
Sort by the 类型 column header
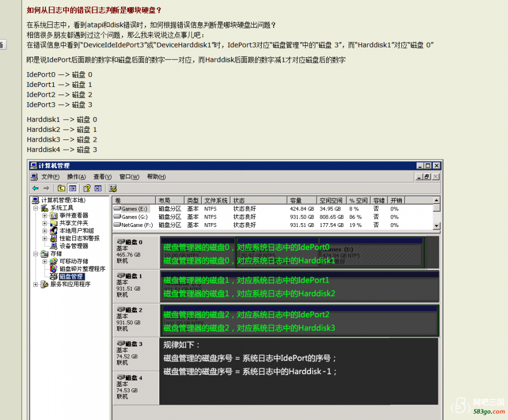point(193,200)
